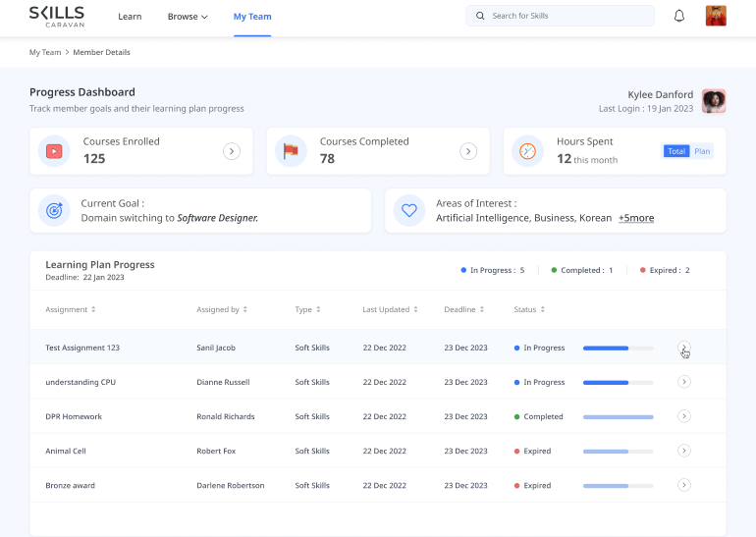The width and height of the screenshot is (756, 537).
Task: Switch Hours Spent to Plan
Action: click(x=702, y=151)
